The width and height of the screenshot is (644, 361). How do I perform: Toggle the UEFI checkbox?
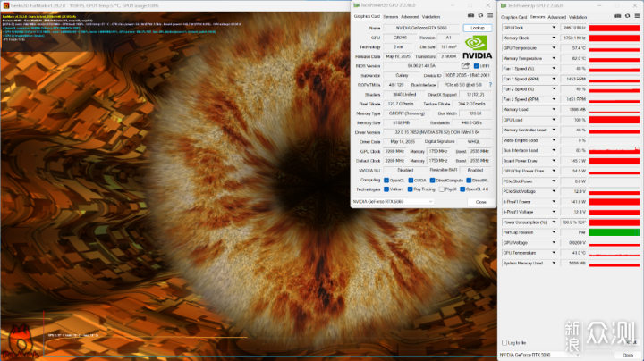[477, 66]
